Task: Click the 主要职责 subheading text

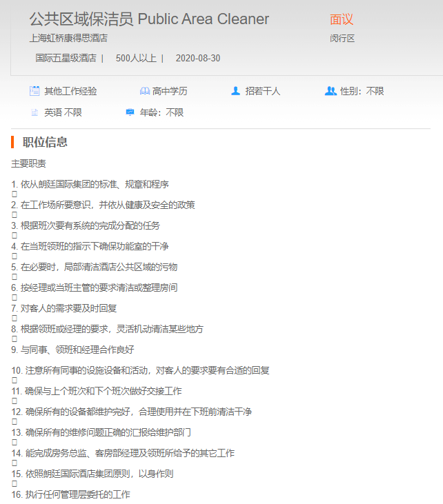Action: point(29,163)
